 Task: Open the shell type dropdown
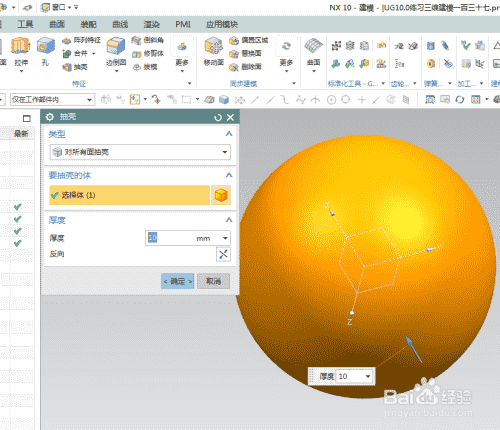coord(140,152)
